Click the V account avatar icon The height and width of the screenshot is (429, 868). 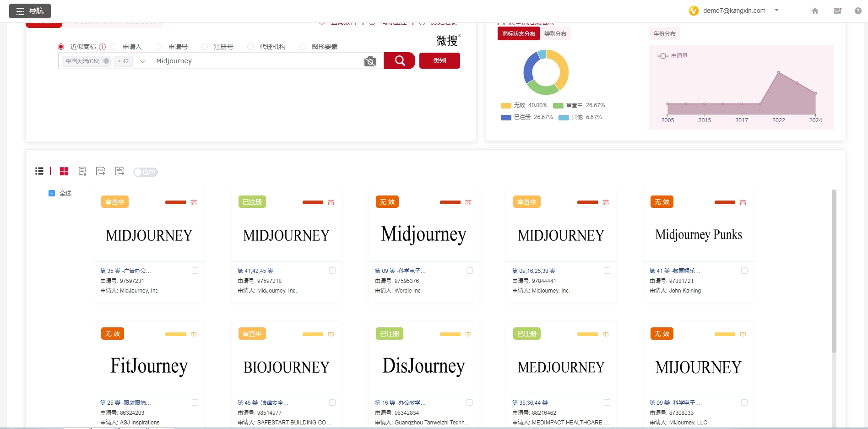tap(694, 11)
